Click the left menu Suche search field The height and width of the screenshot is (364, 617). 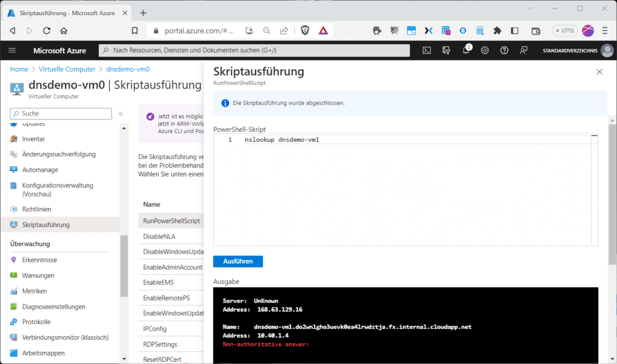tap(61, 113)
